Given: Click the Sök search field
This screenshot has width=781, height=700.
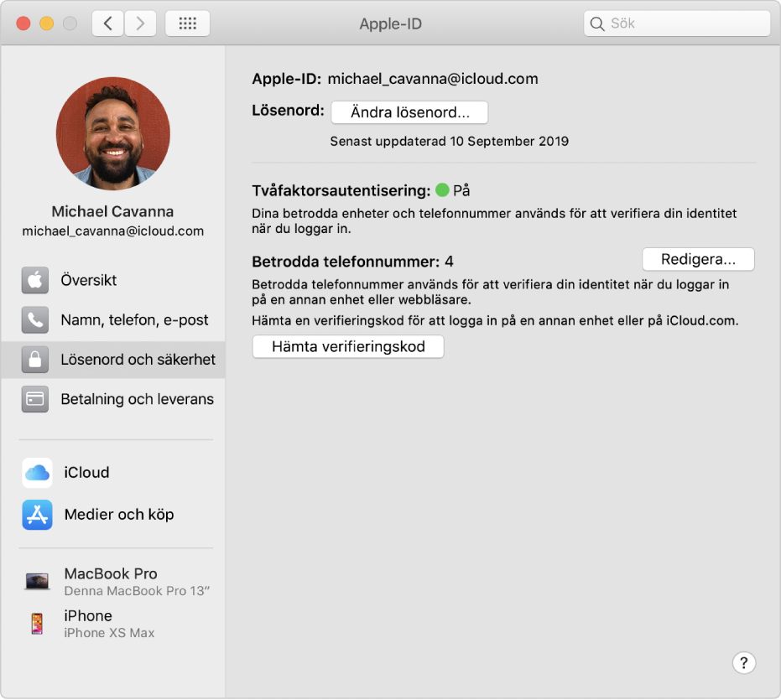Looking at the screenshot, I should [677, 23].
